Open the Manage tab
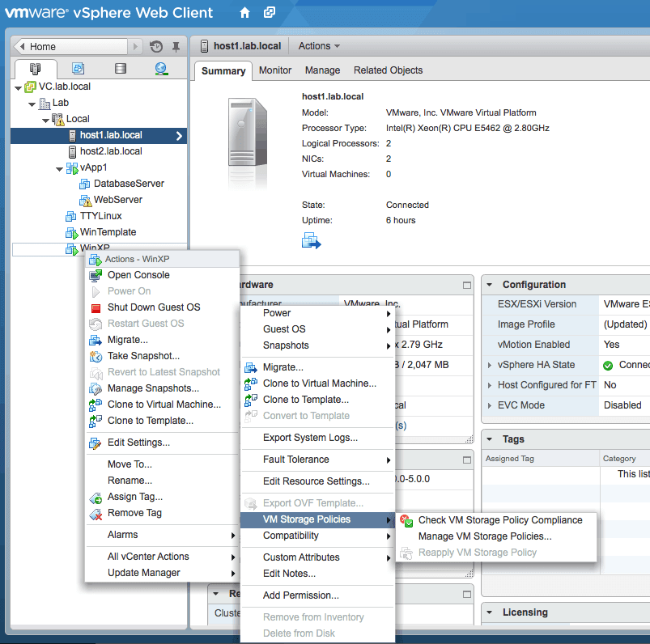 [322, 70]
